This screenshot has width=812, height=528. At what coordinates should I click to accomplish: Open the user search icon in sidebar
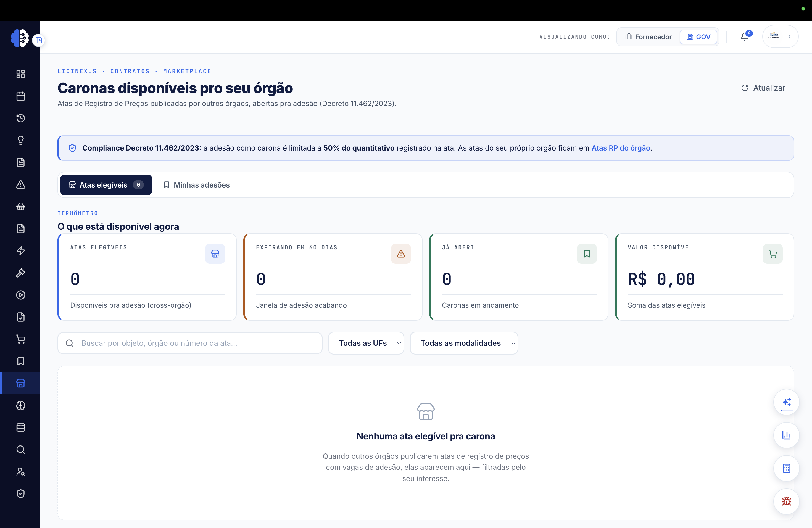click(20, 472)
